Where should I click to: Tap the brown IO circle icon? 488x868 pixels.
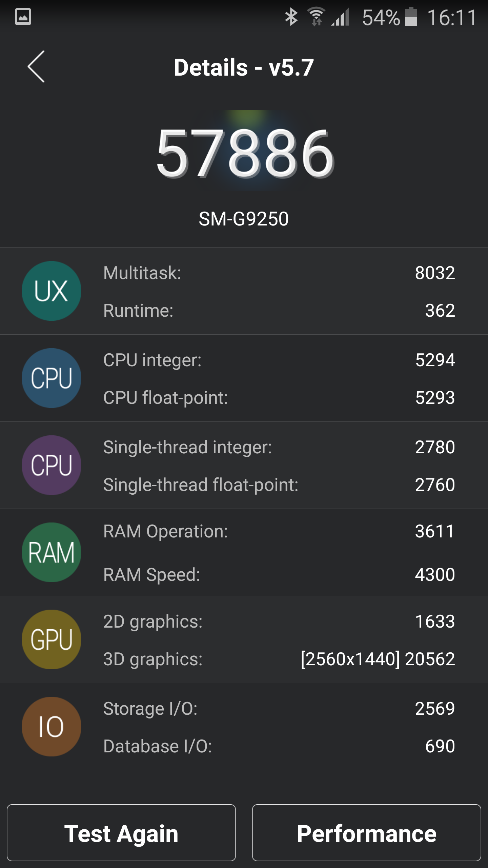coord(52,727)
